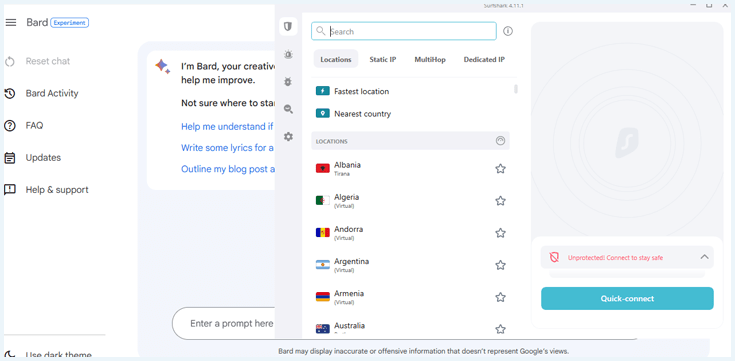Click the dark theme moon icon
735x361 pixels.
click(x=10, y=355)
